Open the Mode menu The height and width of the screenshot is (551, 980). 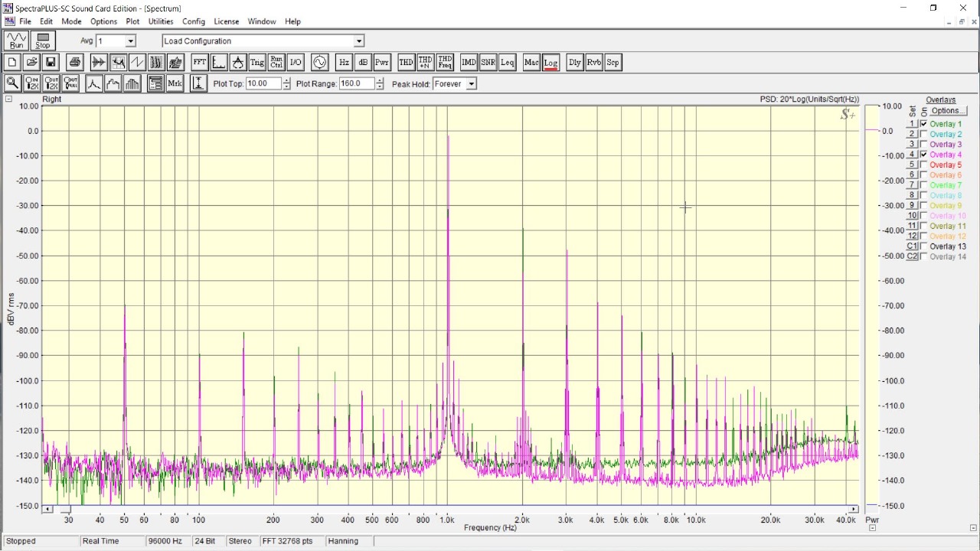click(x=71, y=21)
